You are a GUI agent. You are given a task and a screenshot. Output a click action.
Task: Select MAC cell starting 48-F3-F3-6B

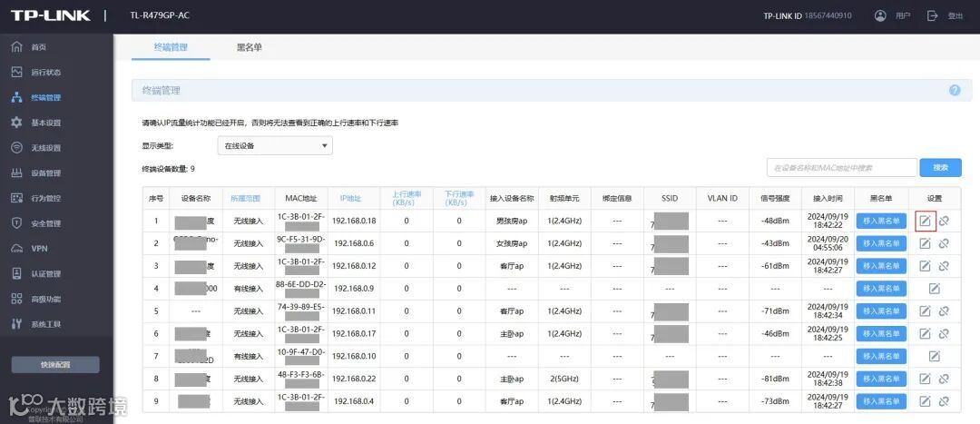(301, 379)
